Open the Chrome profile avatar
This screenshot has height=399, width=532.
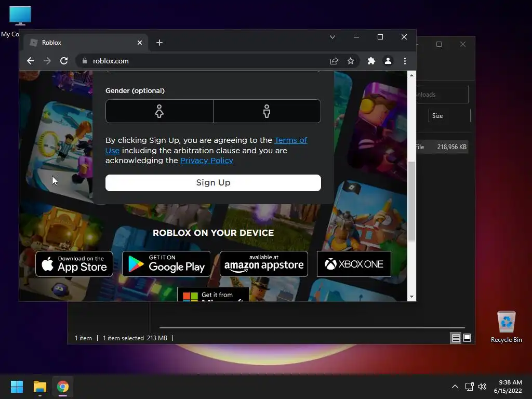pos(388,61)
